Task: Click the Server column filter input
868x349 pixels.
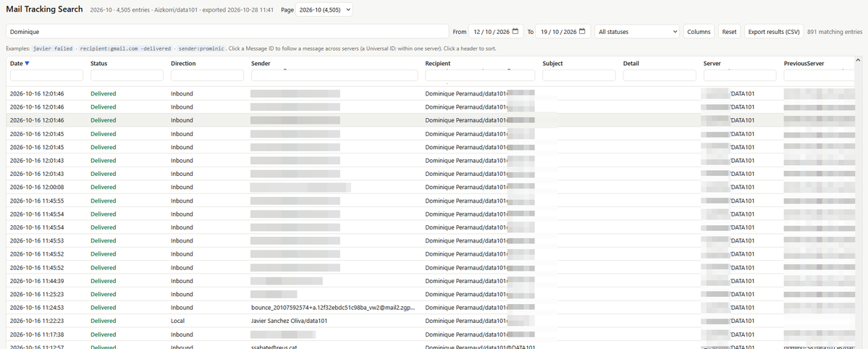Action: (740, 75)
